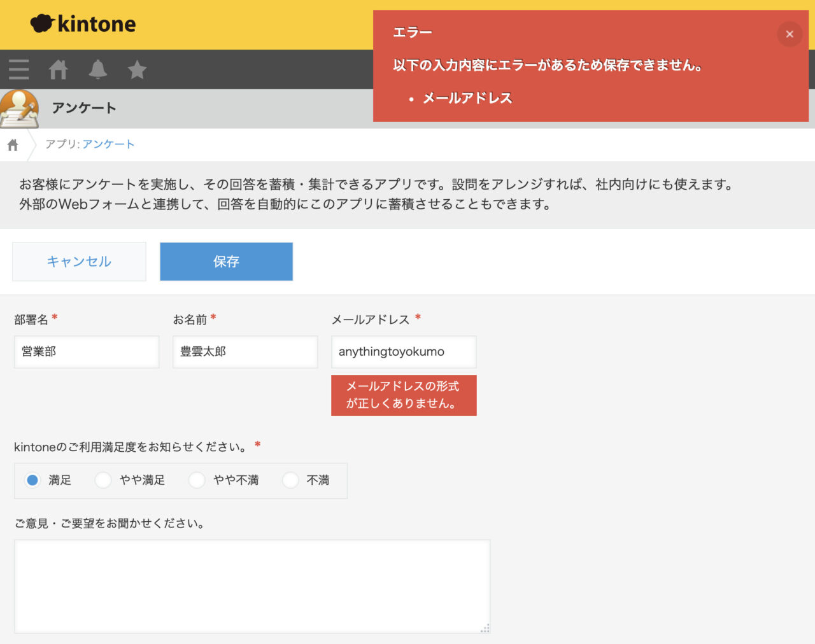815x644 pixels.
Task: Click the invalid メールアドレス input field
Action: [403, 351]
